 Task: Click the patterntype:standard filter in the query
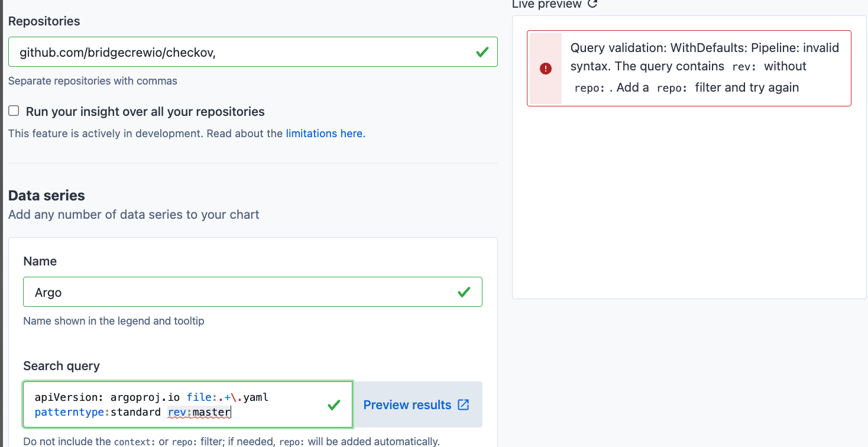98,412
